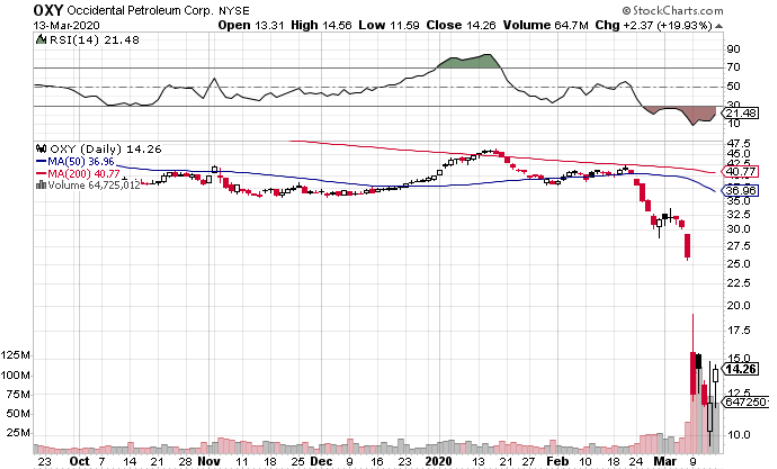Click the red 40.77 axis price tag
The image size is (777, 469).
[x=740, y=172]
